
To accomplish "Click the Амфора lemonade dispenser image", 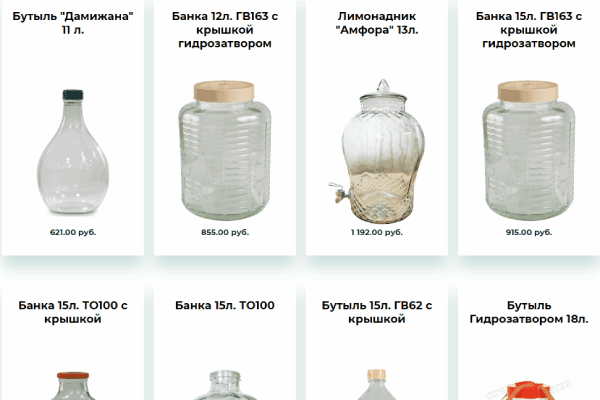I will 377,151.
